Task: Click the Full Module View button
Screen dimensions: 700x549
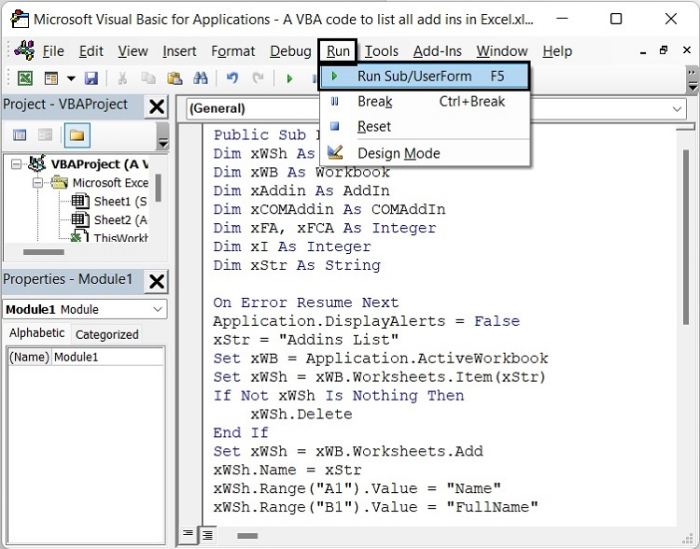Action: point(207,534)
